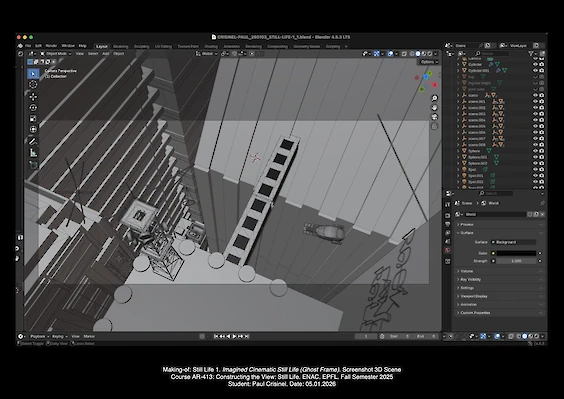564x399 pixels.
Task: Unlink the World datablock with X
Action: click(x=542, y=214)
